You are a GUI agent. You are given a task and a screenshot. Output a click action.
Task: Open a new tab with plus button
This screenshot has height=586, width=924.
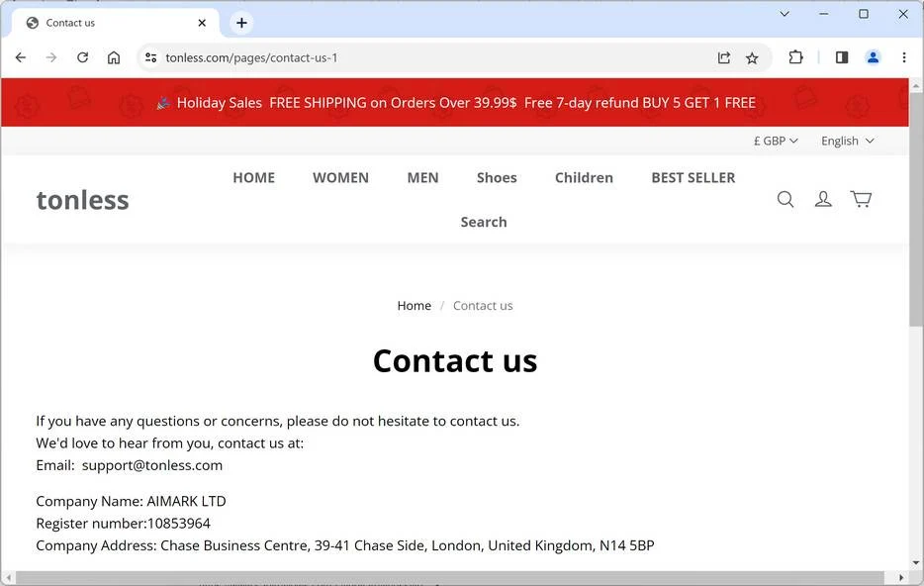(241, 23)
